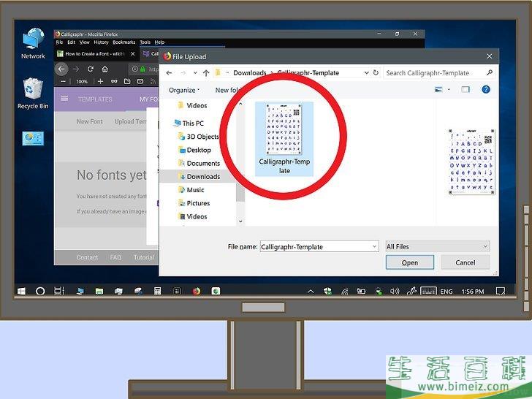
Task: Open the Firefox File menu
Action: tap(59, 42)
